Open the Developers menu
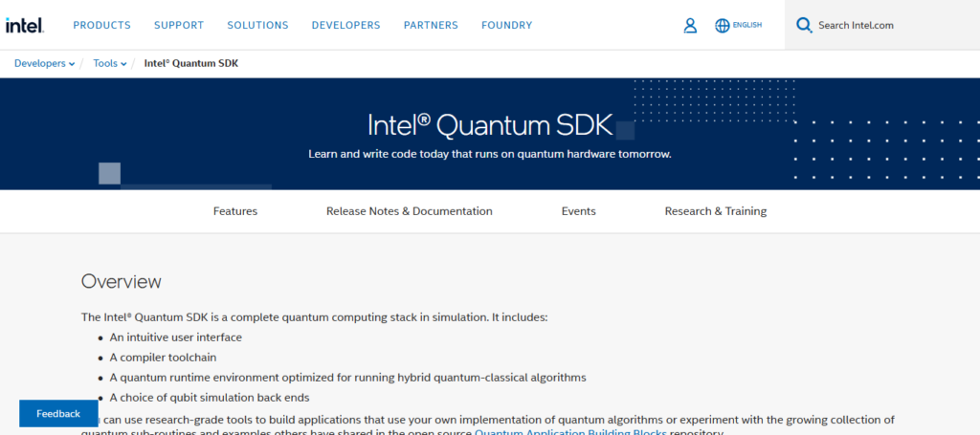The height and width of the screenshot is (435, 980). [345, 25]
